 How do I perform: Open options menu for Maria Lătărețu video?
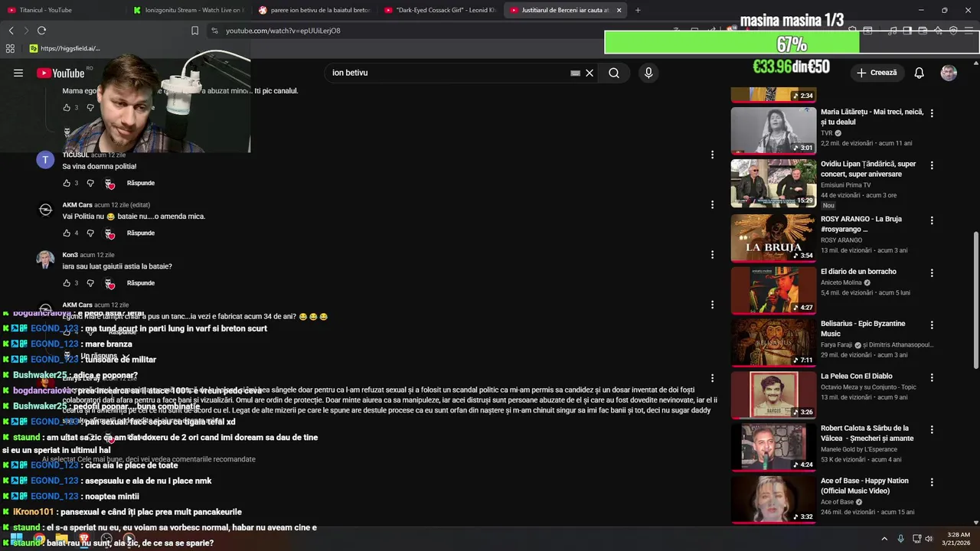[932, 112]
